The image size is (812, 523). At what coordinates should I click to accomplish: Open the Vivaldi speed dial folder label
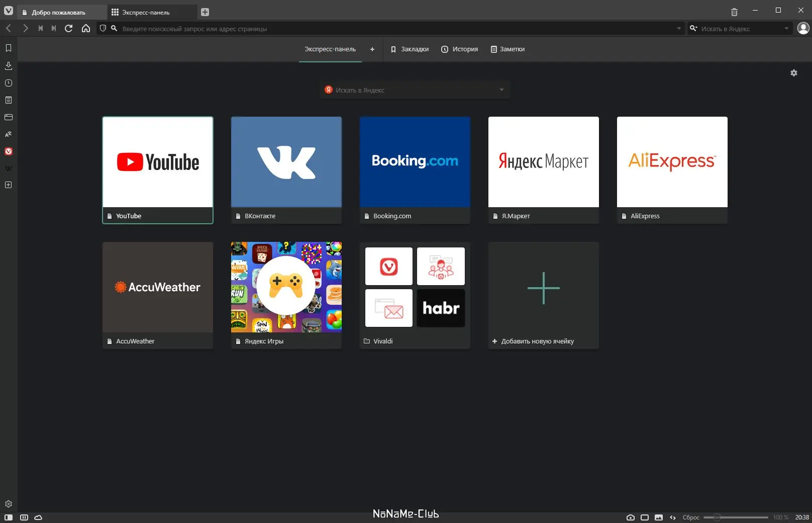[383, 341]
